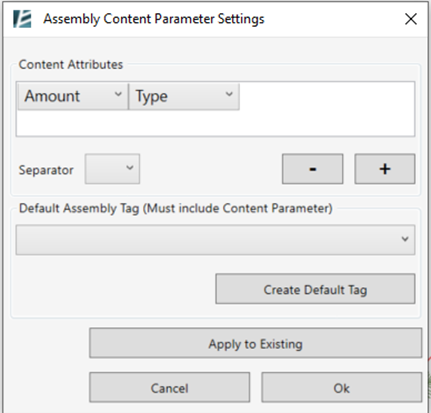Click the Content Attributes group heading
This screenshot has height=413, width=431.
[71, 64]
